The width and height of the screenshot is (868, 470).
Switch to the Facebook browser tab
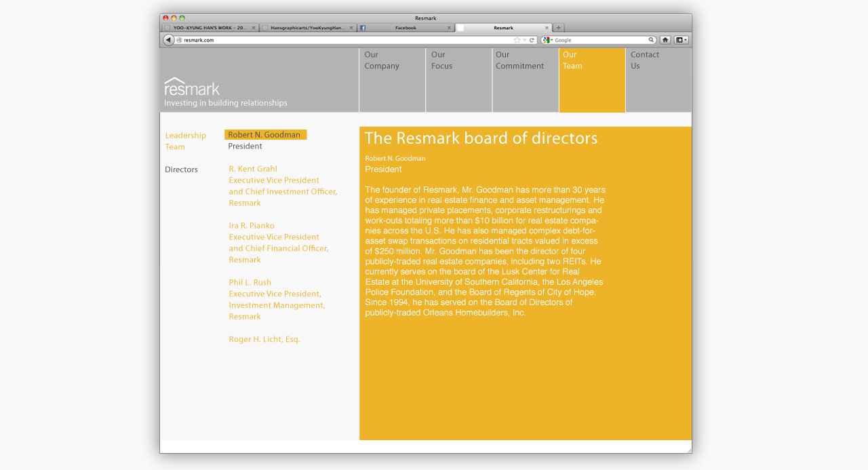pyautogui.click(x=405, y=28)
